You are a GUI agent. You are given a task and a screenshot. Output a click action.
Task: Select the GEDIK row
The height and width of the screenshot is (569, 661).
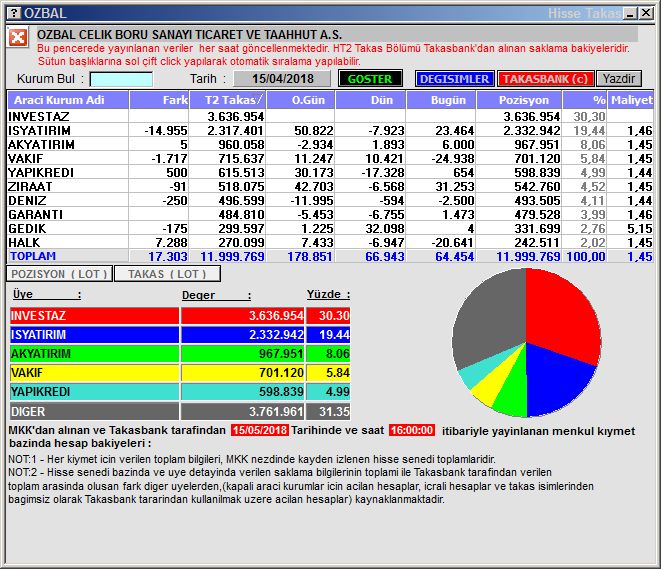pos(330,228)
